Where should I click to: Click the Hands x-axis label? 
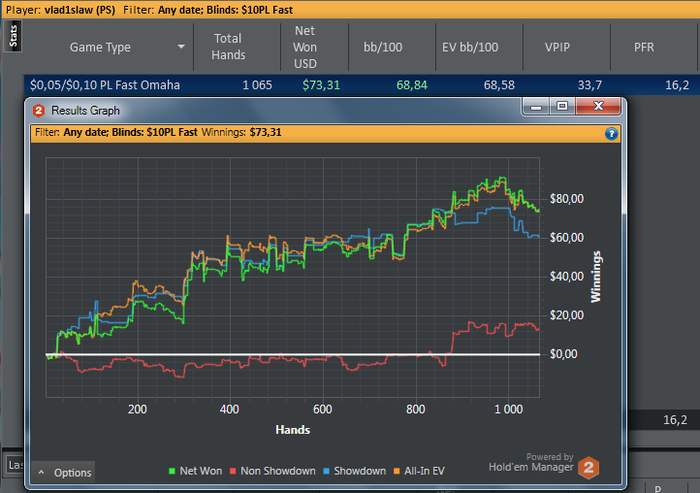[x=292, y=430]
